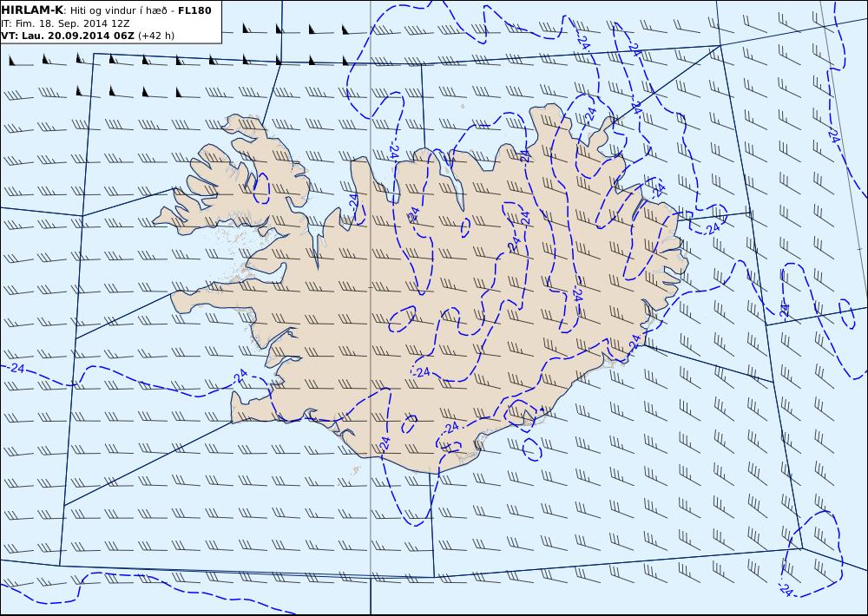Select the '(+42 h)' forecast offset text
This screenshot has height=616, width=868.
click(x=156, y=36)
